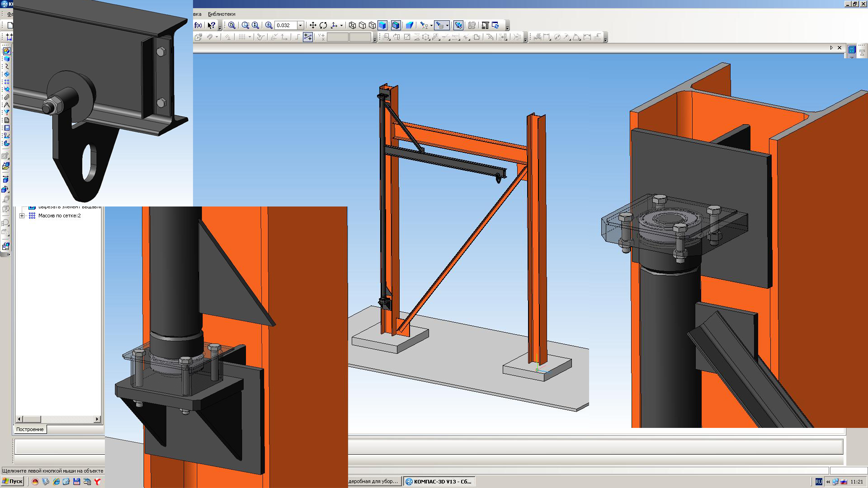The height and width of the screenshot is (488, 868).
Task: Select the arrays dotted panel icon
Action: click(x=6, y=82)
